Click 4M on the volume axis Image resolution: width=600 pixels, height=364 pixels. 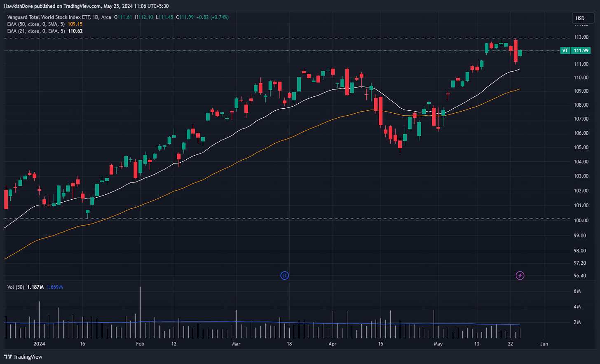coord(577,307)
